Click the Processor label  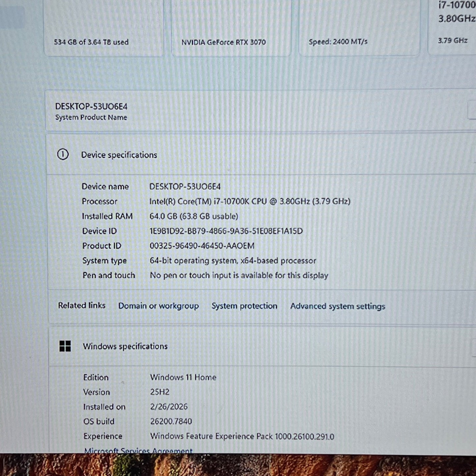coord(99,201)
